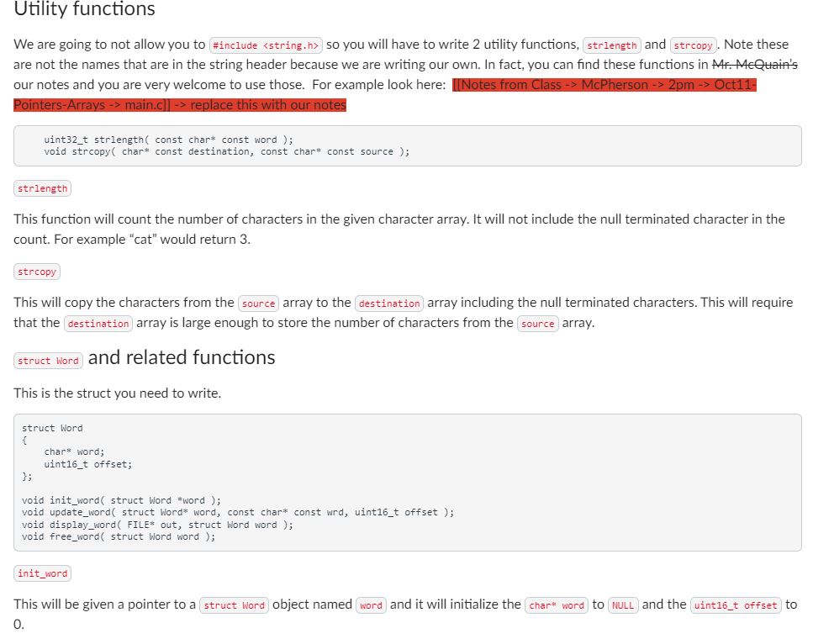
Task: Click the strcopy inline code badge
Action: (x=693, y=45)
